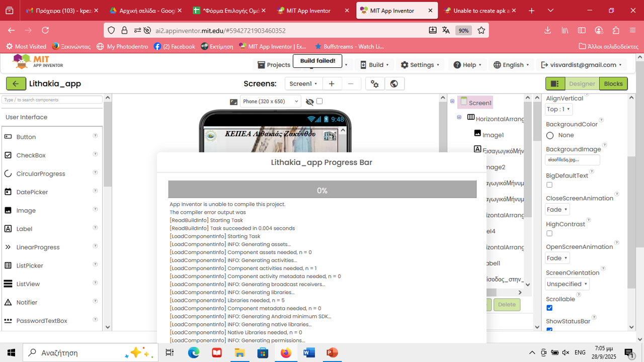Click the globe icon next to project properties
The width and height of the screenshot is (644, 362).
point(394,84)
